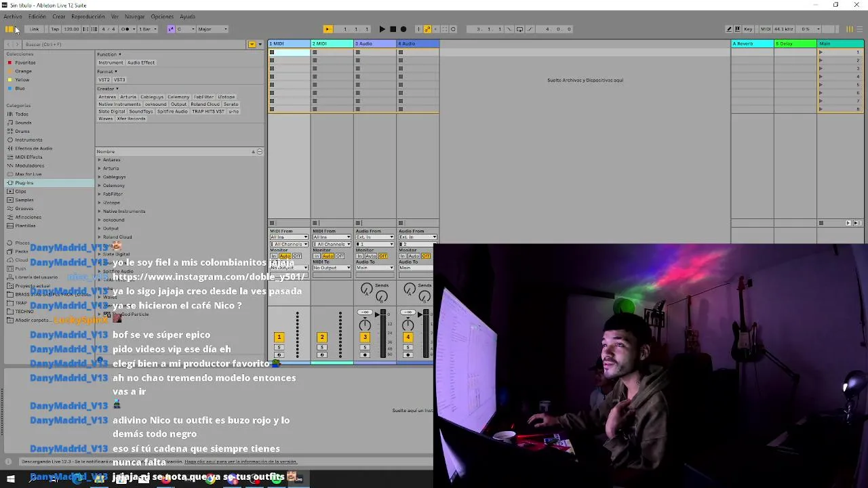Expand the FabFilter folder in browser list
Image resolution: width=868 pixels, height=488 pixels.
pos(99,194)
